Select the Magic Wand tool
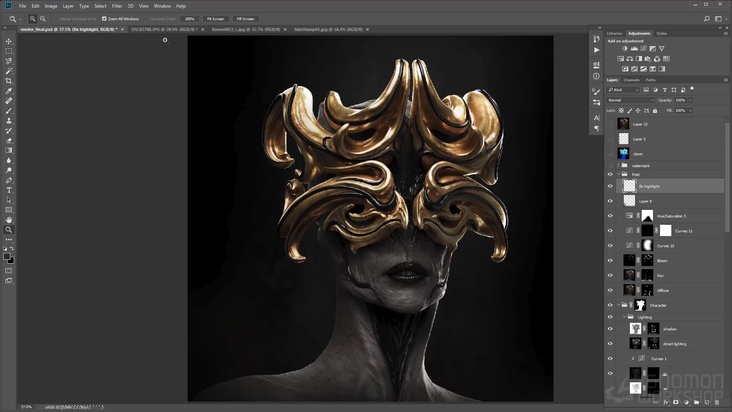 click(9, 71)
